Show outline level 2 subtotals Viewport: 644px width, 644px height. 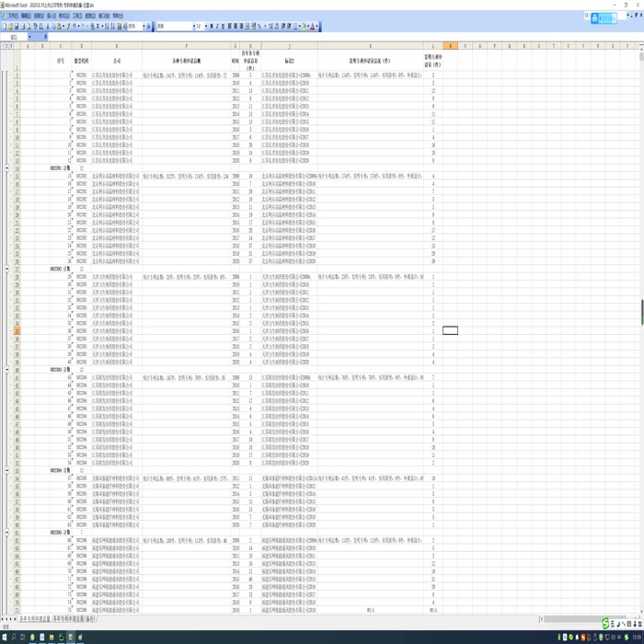pos(7,46)
